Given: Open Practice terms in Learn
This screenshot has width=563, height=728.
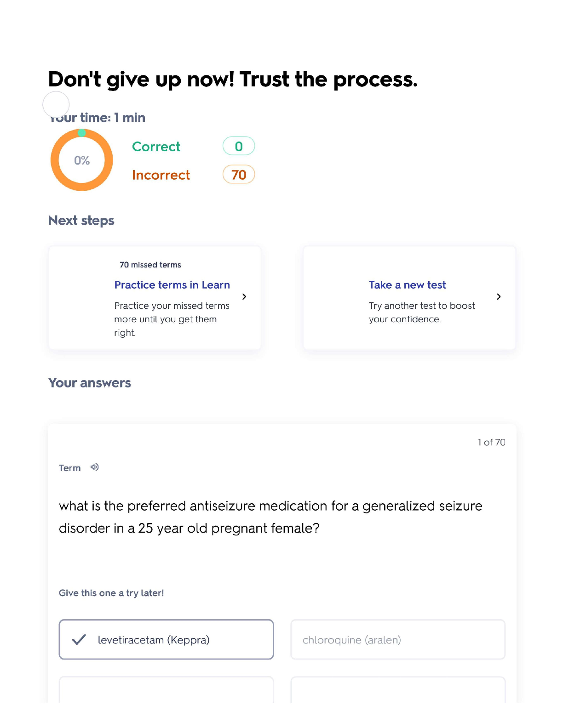Looking at the screenshot, I should tap(172, 285).
